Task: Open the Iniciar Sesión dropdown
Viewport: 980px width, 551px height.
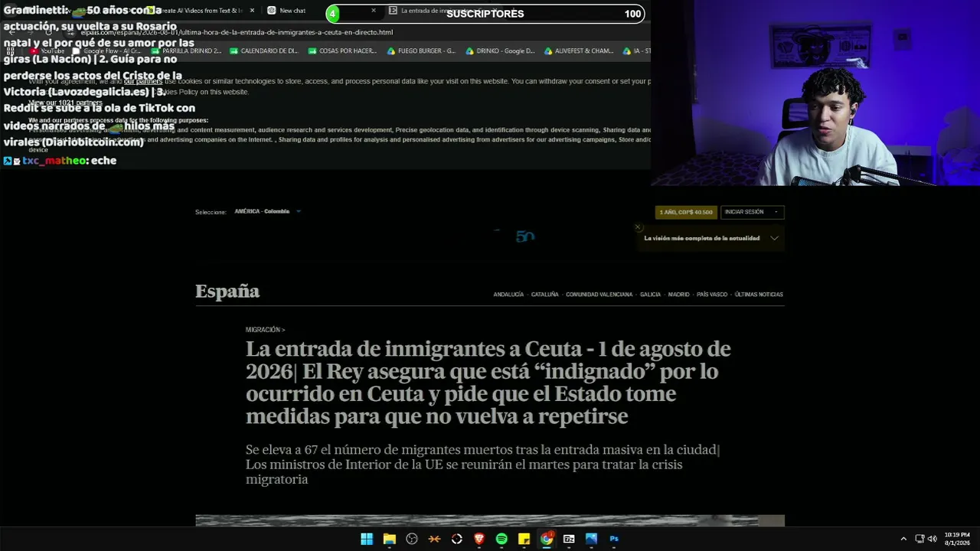Action: point(752,212)
